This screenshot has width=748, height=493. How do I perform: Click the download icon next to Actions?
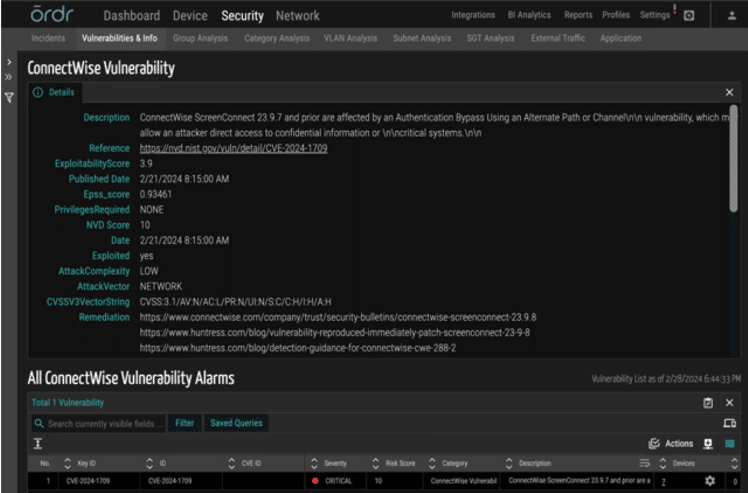coord(708,444)
